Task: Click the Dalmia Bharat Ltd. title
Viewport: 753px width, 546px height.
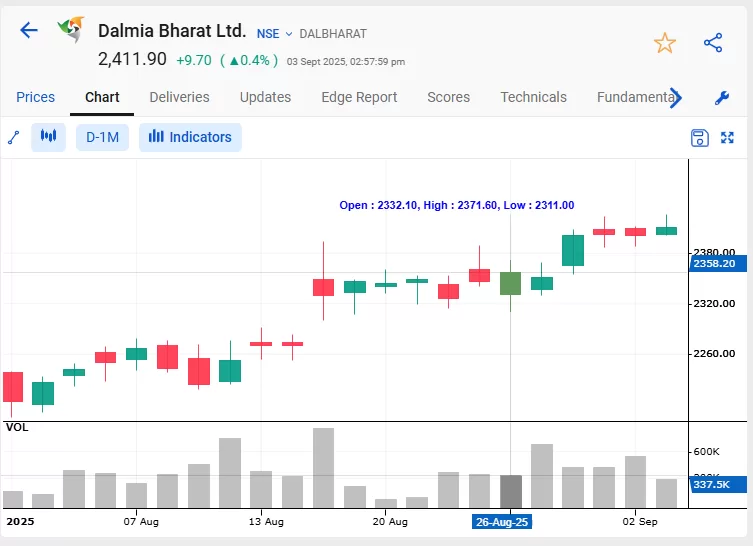Action: (x=172, y=31)
